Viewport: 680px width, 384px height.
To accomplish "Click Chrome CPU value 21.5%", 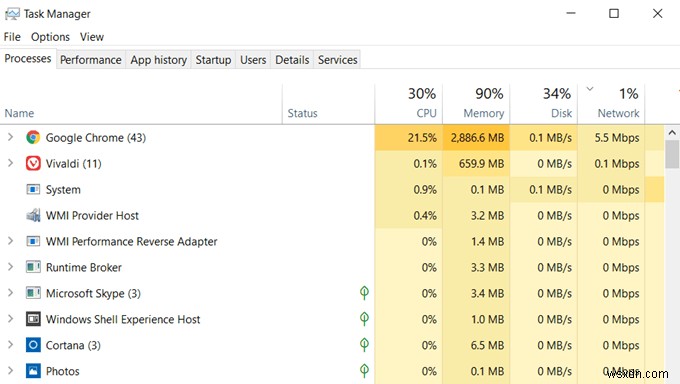I will (x=422, y=138).
